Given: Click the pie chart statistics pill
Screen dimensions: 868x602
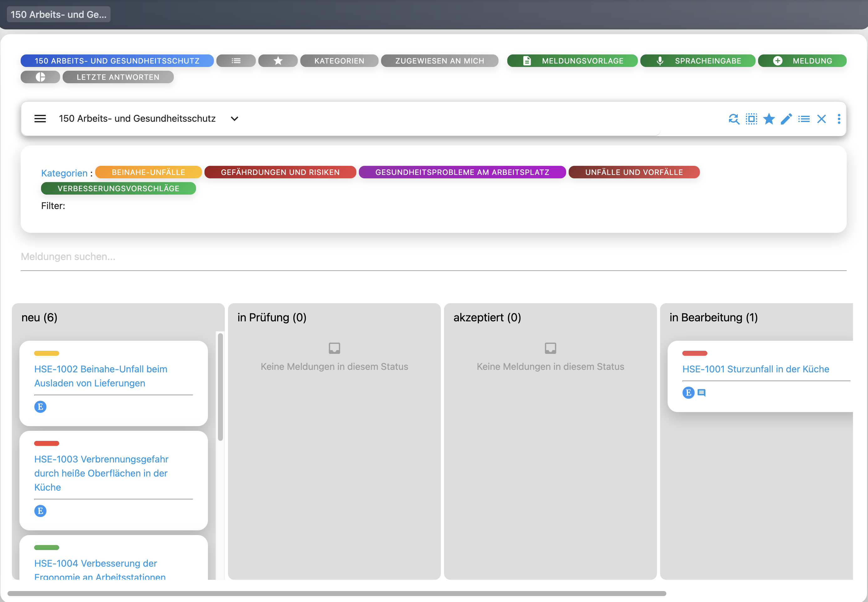Looking at the screenshot, I should pos(40,77).
